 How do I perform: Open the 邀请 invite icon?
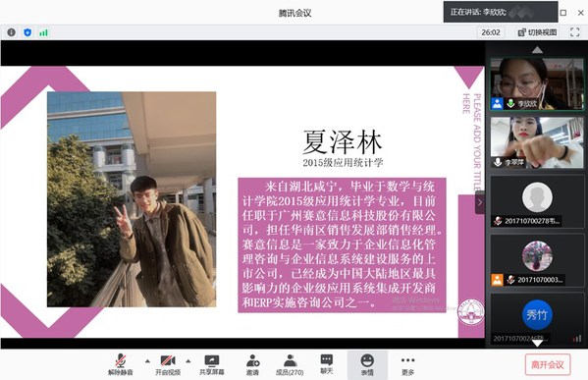coord(252,364)
